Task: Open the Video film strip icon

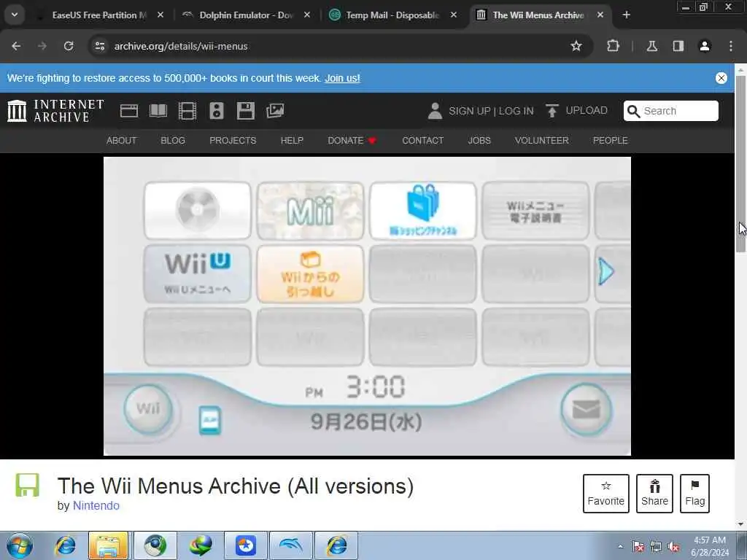Action: point(187,111)
